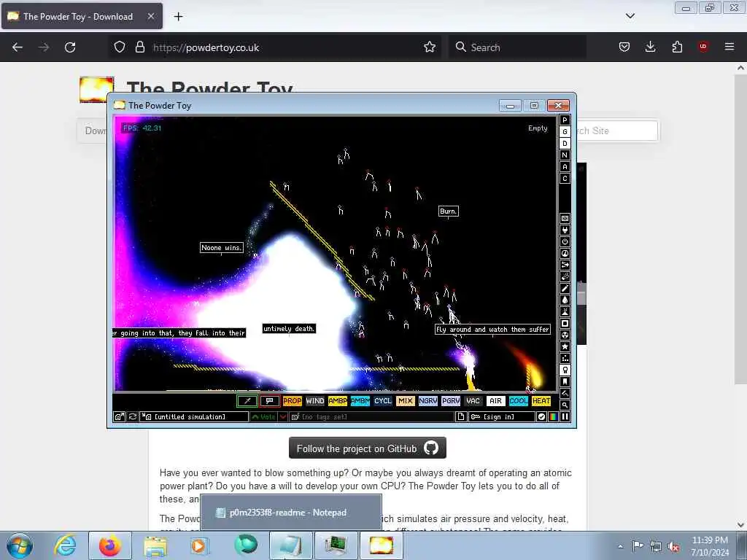Screen dimensions: 747x560
Task: Open the Explosives section in sidebar
Action: [565, 276]
